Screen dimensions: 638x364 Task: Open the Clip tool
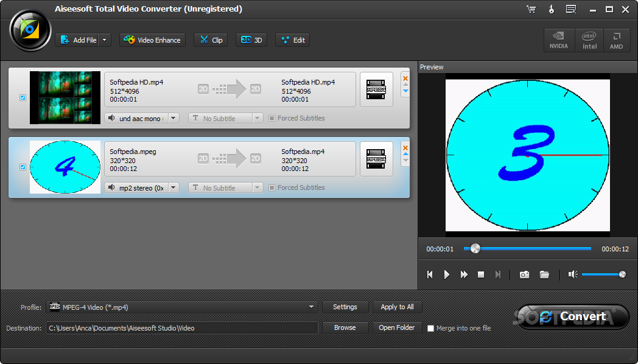[x=211, y=40]
